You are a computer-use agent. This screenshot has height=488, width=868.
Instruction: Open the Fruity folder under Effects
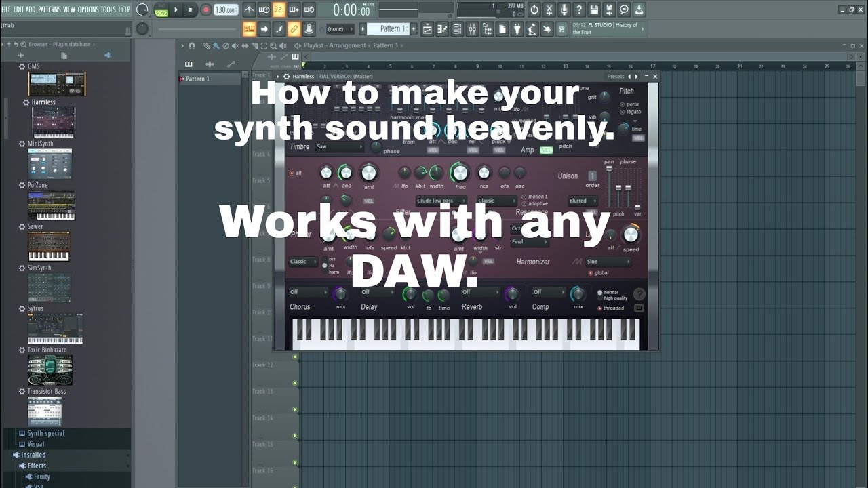[x=42, y=476]
